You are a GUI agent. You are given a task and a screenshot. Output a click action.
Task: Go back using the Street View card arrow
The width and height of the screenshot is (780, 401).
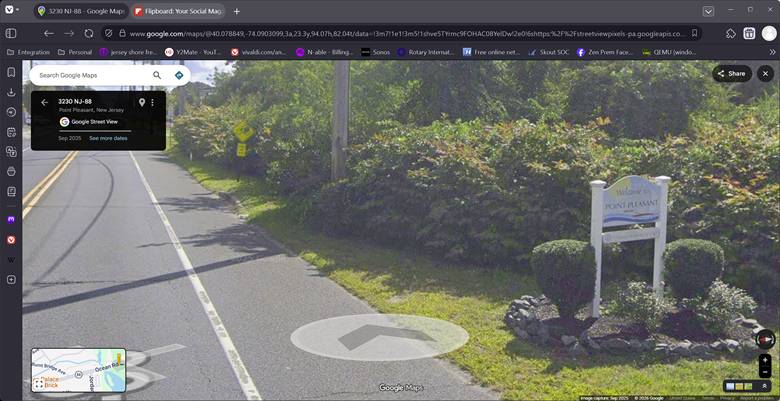click(x=44, y=102)
